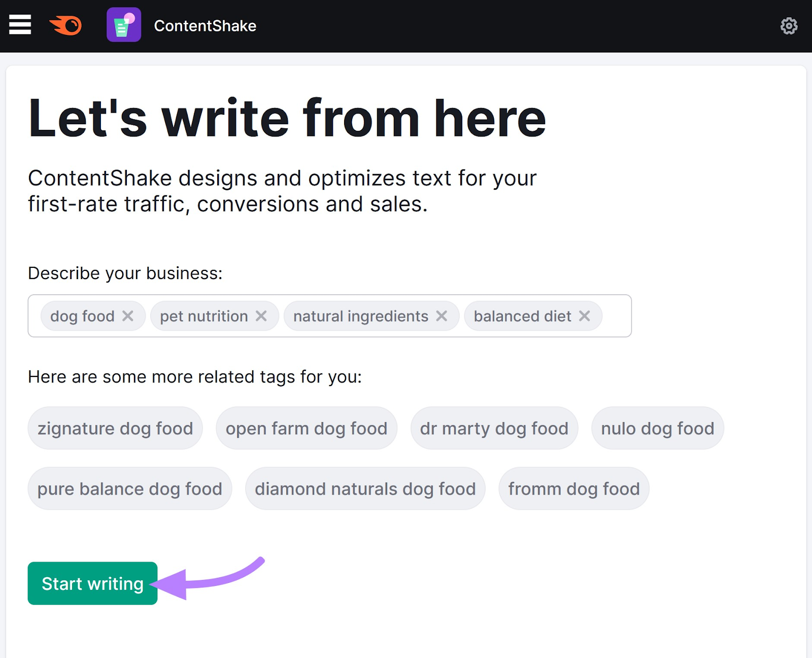Image resolution: width=812 pixels, height=658 pixels.
Task: Click the ContentShake app icon
Action: click(123, 25)
